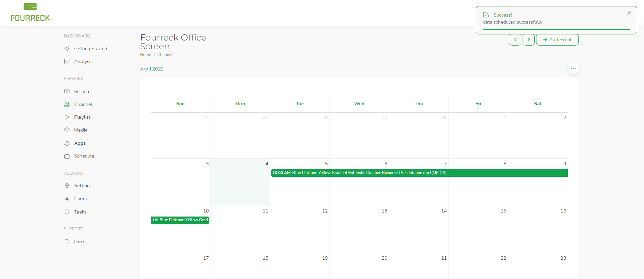Click the Screen monitor icon
This screenshot has width=644, height=279.
coord(67,92)
